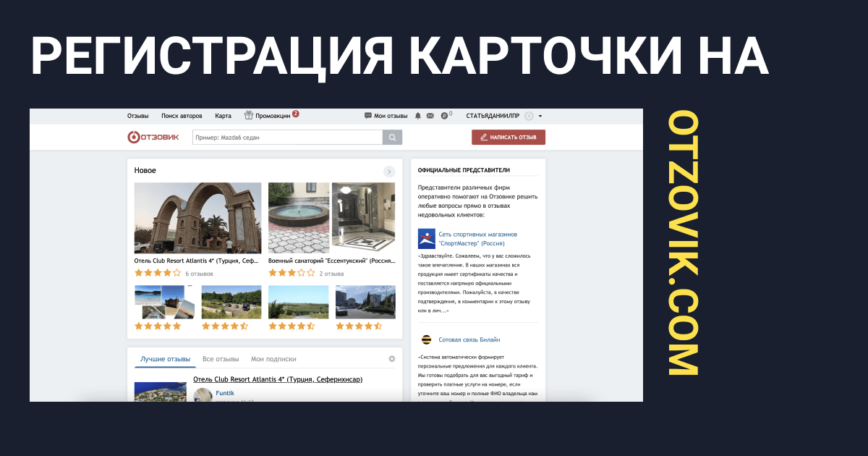Click the Билайн brand logo icon

tap(427, 339)
